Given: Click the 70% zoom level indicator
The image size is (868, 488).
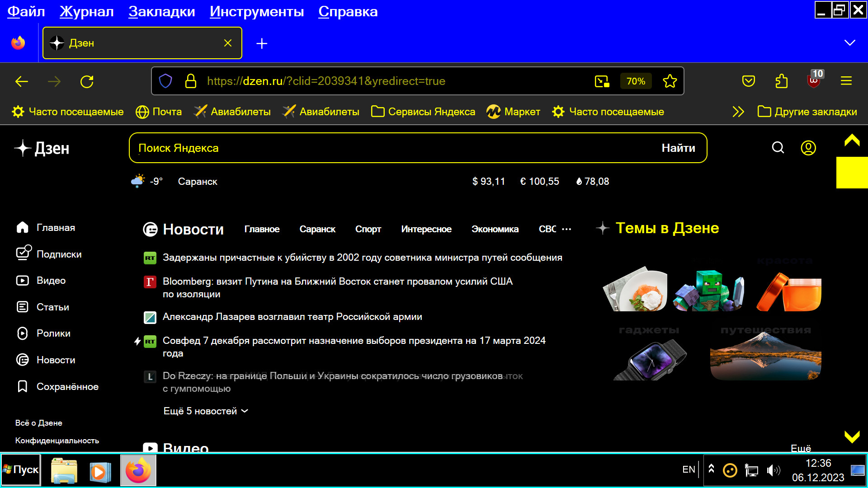Looking at the screenshot, I should [636, 81].
